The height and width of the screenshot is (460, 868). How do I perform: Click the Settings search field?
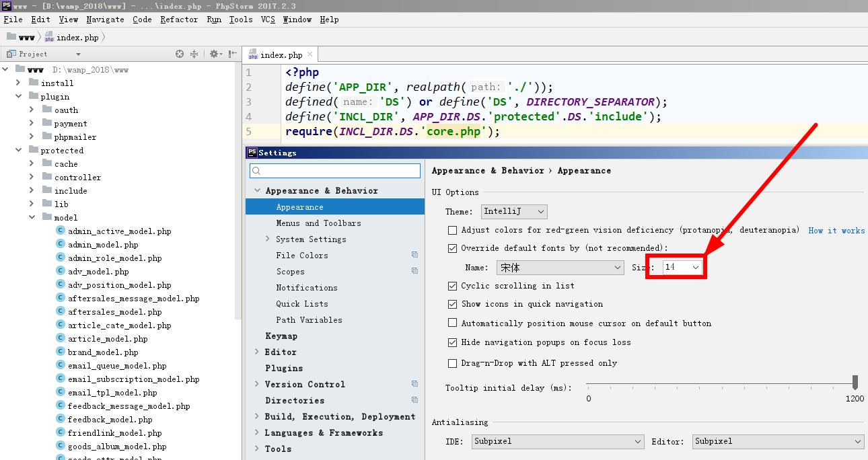335,171
